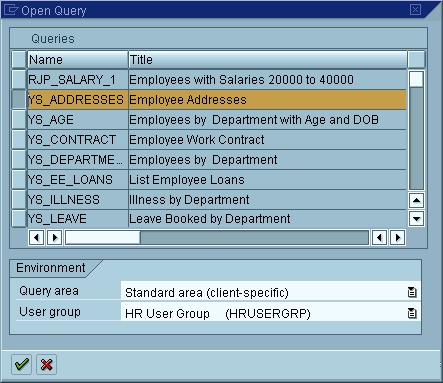Confirm selection with the green checkmark button
Viewport: 443px width, 383px height.
pos(21,364)
